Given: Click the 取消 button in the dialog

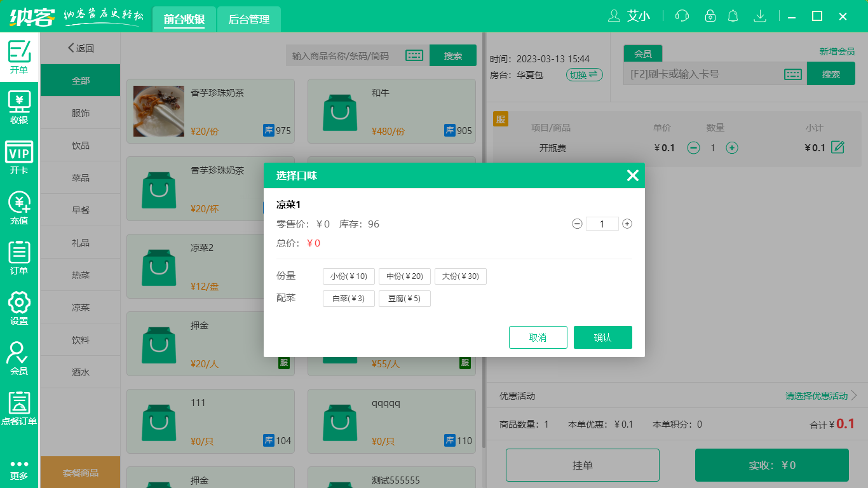Looking at the screenshot, I should pyautogui.click(x=538, y=337).
